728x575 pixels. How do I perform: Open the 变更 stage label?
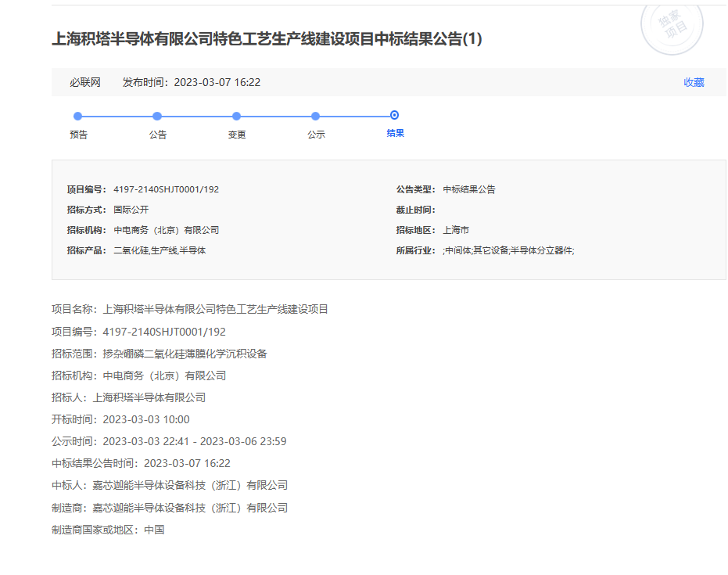pyautogui.click(x=237, y=135)
